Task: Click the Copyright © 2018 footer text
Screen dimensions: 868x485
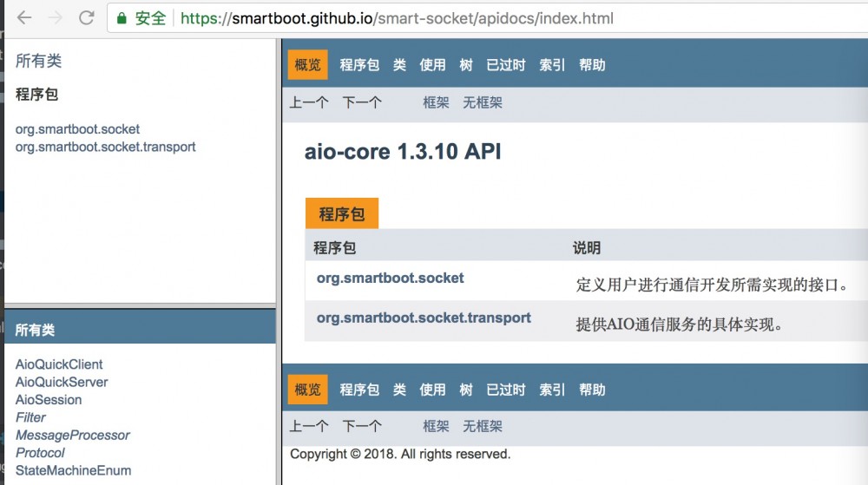Action: (x=400, y=455)
